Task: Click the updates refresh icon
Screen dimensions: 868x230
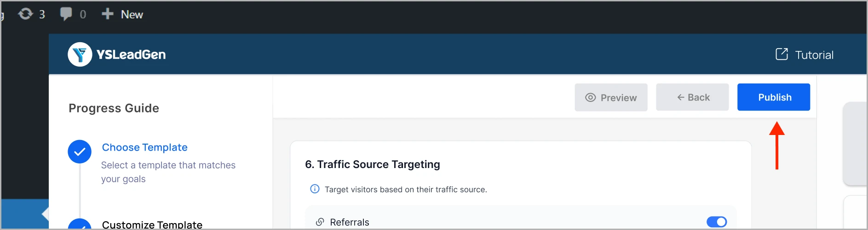Action: pos(25,14)
